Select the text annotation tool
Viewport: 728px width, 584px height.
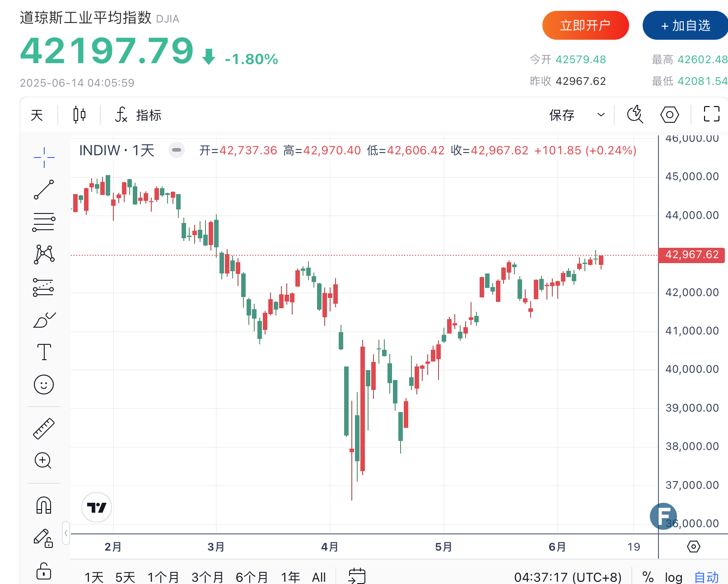(44, 352)
